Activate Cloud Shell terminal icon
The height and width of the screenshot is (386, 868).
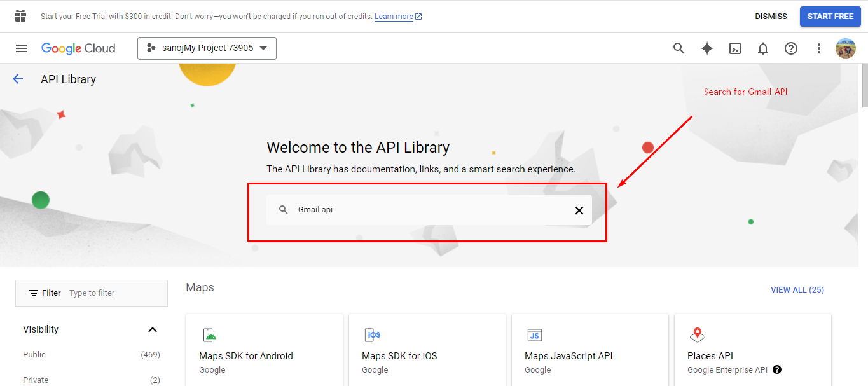tap(734, 48)
